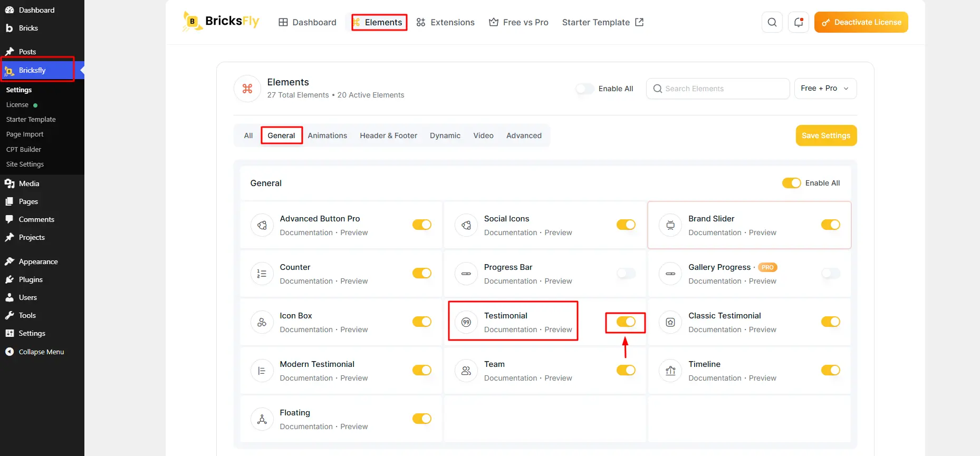This screenshot has height=456, width=980.
Task: Click the BricksFly logo
Action: point(221,22)
